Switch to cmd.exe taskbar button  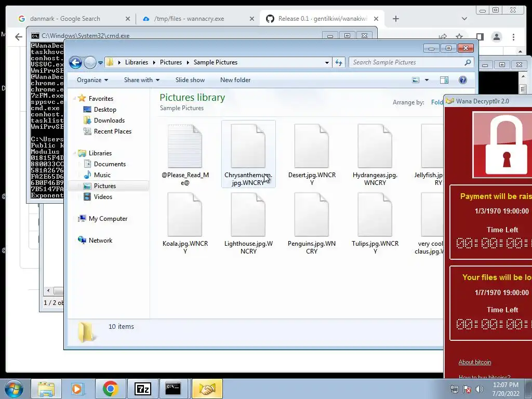click(174, 389)
